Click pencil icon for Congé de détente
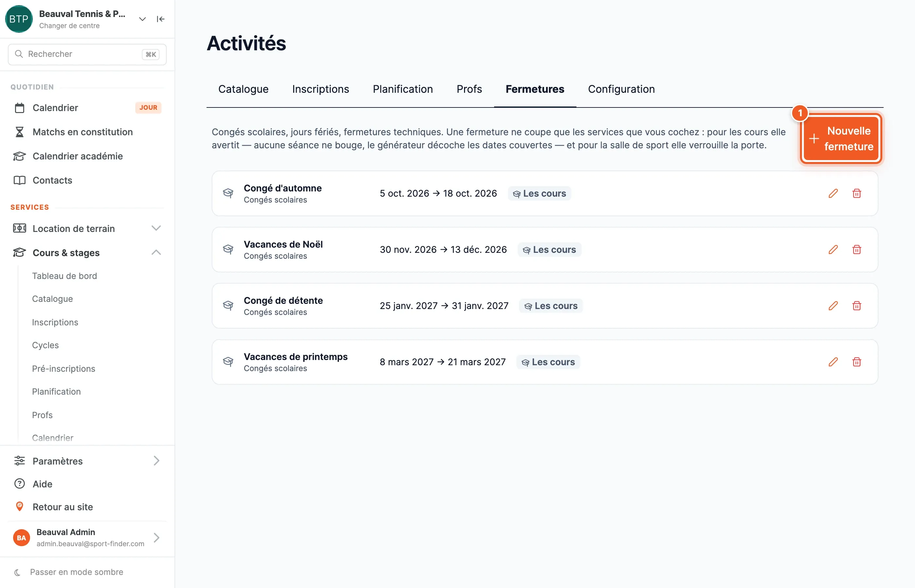Image resolution: width=915 pixels, height=588 pixels. [x=833, y=306]
